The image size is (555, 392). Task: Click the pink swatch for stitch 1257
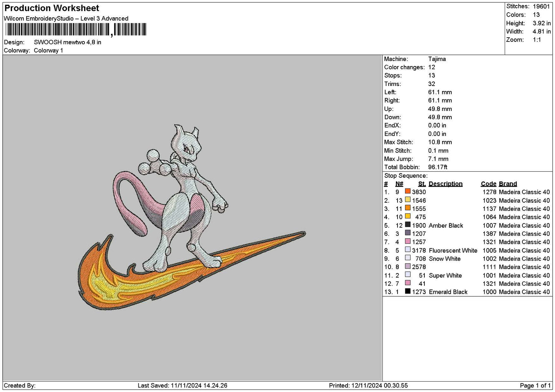click(x=408, y=241)
